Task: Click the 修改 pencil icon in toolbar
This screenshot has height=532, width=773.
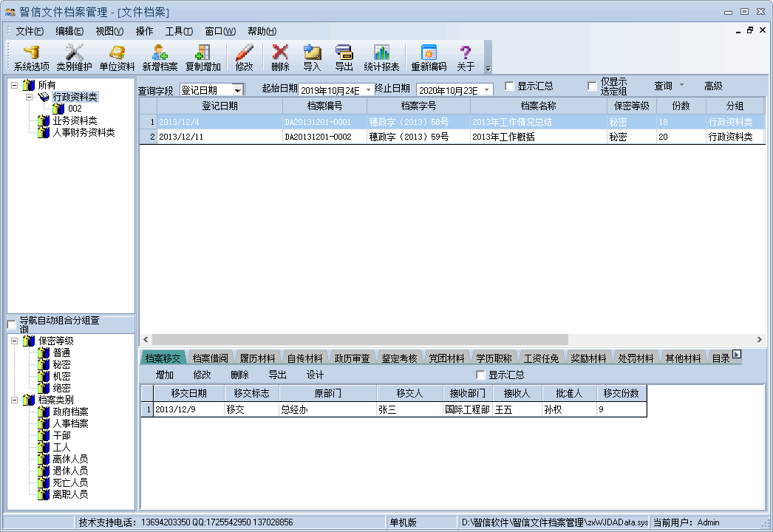Action: pyautogui.click(x=244, y=57)
